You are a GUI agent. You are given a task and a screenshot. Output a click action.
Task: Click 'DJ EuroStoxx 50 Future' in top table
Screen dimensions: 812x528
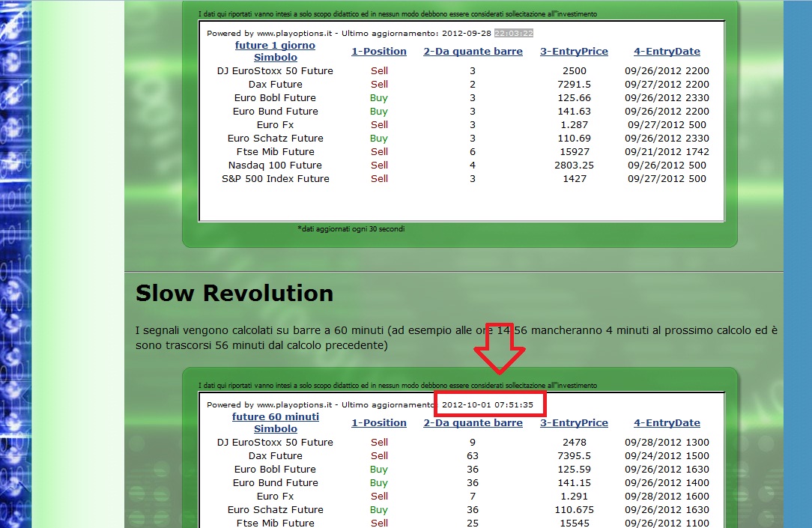coord(275,71)
